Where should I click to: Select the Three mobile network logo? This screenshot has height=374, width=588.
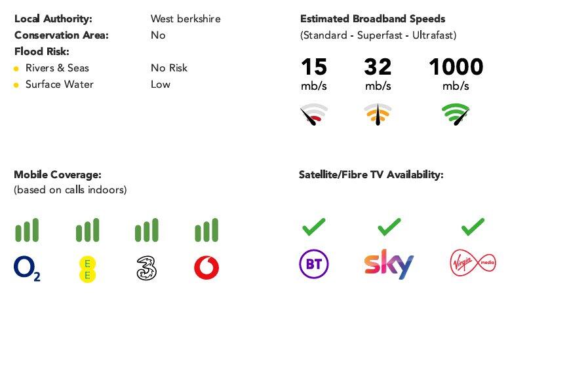click(146, 269)
